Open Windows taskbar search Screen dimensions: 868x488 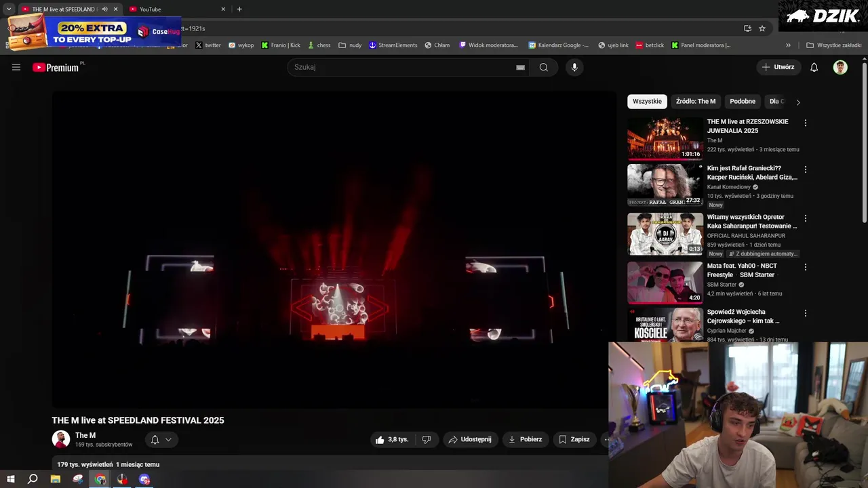point(33,479)
